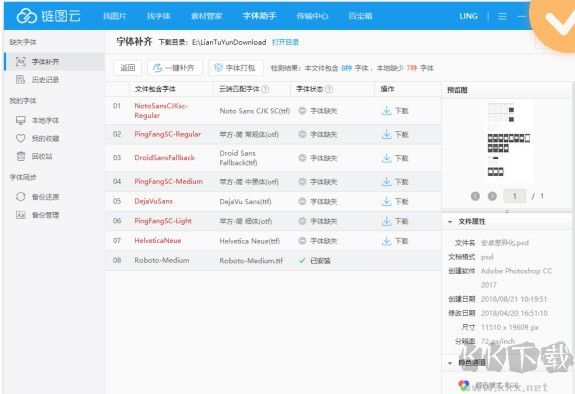
Task: Click the 链图云 cloud logo
Action: (48, 16)
